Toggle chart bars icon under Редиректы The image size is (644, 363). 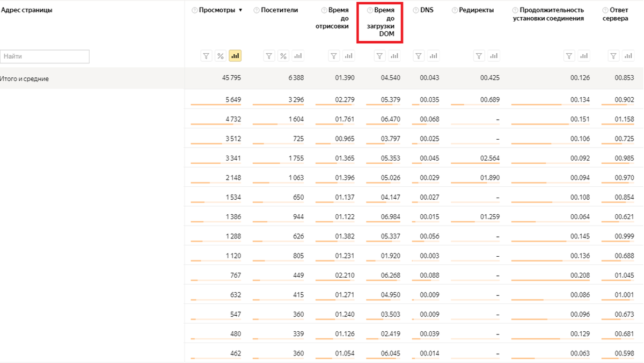(494, 56)
